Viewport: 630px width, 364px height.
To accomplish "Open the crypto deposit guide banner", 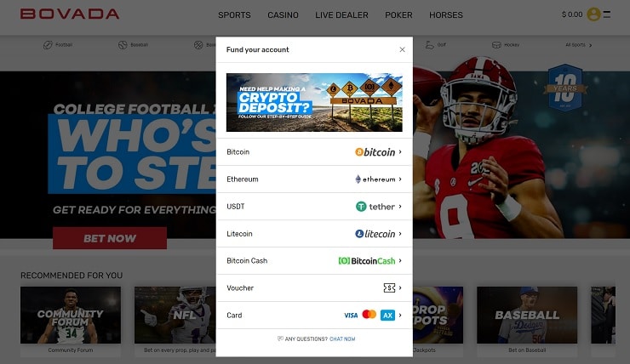I will [x=314, y=102].
